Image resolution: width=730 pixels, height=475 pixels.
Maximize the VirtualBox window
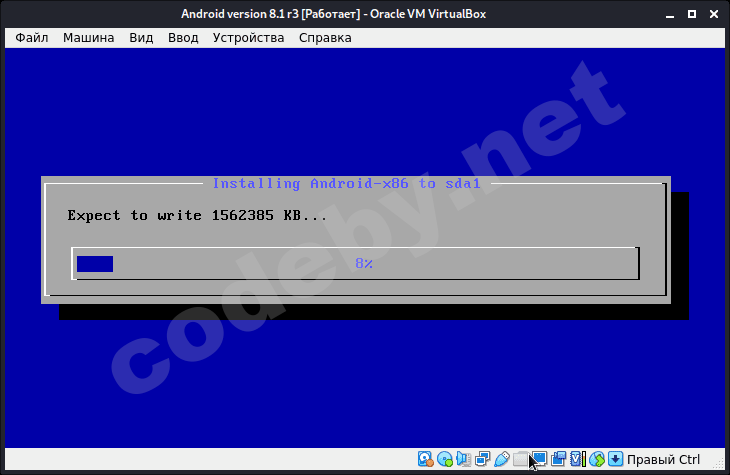[692, 14]
